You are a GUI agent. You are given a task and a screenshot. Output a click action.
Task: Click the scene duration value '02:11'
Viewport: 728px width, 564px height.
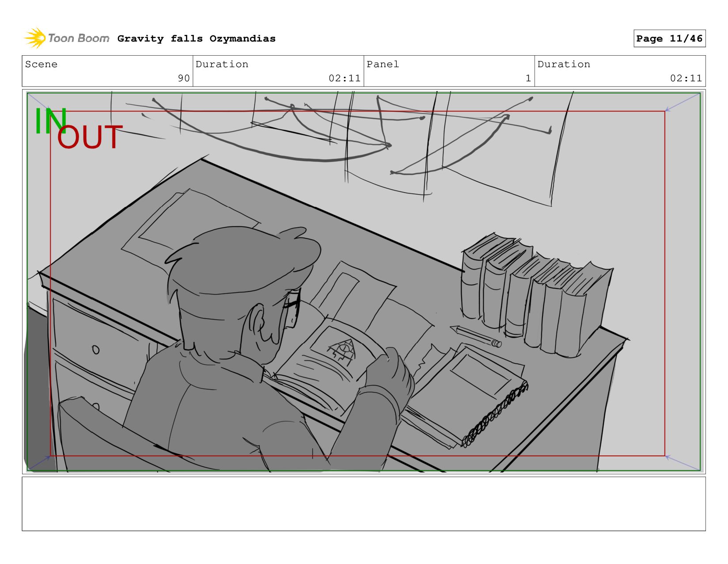point(345,78)
